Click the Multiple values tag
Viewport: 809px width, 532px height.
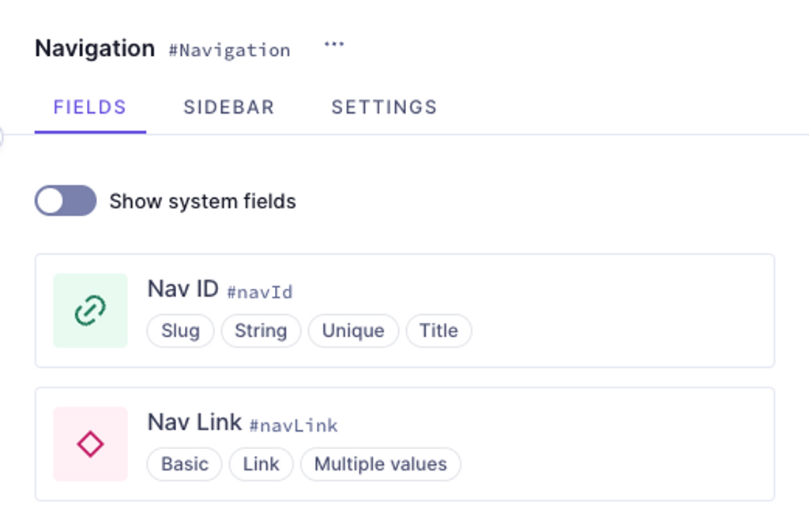381,464
